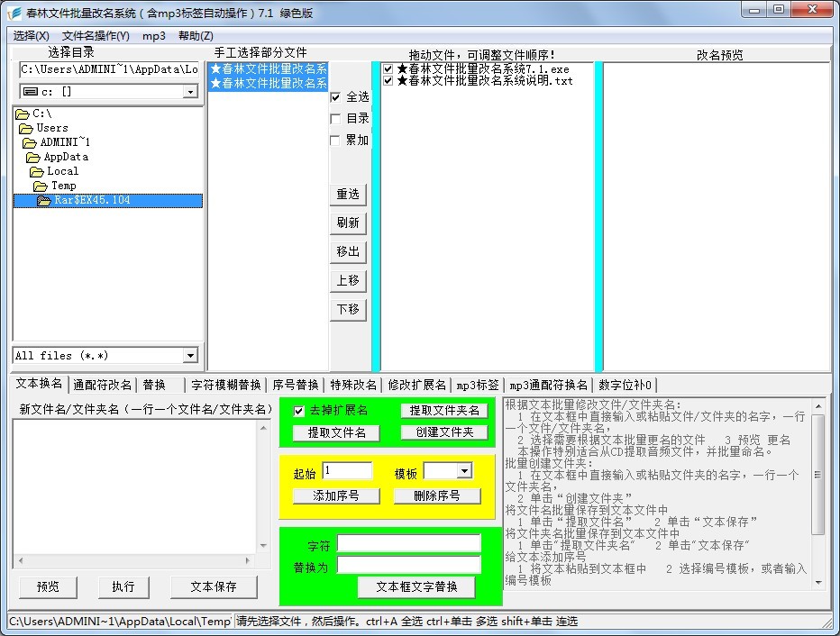The image size is (840, 636).
Task: Open the drive c: dropdown
Action: coord(189,92)
